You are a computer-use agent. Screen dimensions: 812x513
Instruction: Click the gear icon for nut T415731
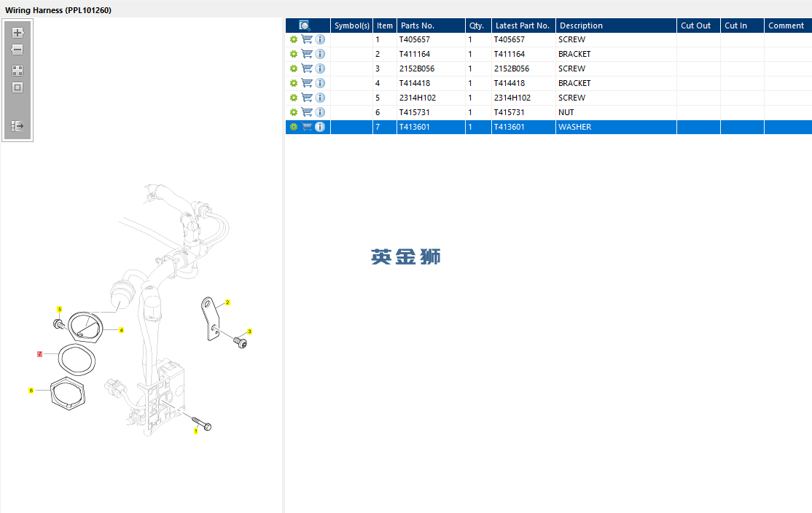click(294, 111)
